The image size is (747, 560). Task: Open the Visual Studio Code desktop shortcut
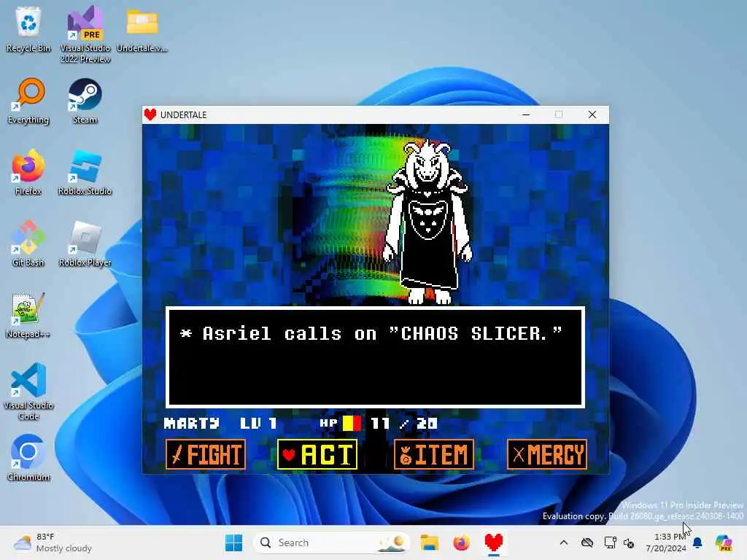click(28, 392)
